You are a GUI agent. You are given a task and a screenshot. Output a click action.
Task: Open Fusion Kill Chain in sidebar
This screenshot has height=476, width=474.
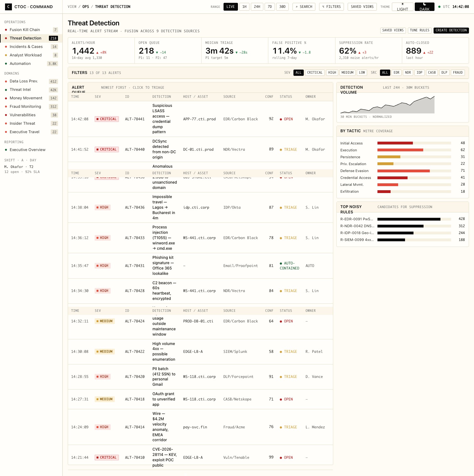point(31,30)
